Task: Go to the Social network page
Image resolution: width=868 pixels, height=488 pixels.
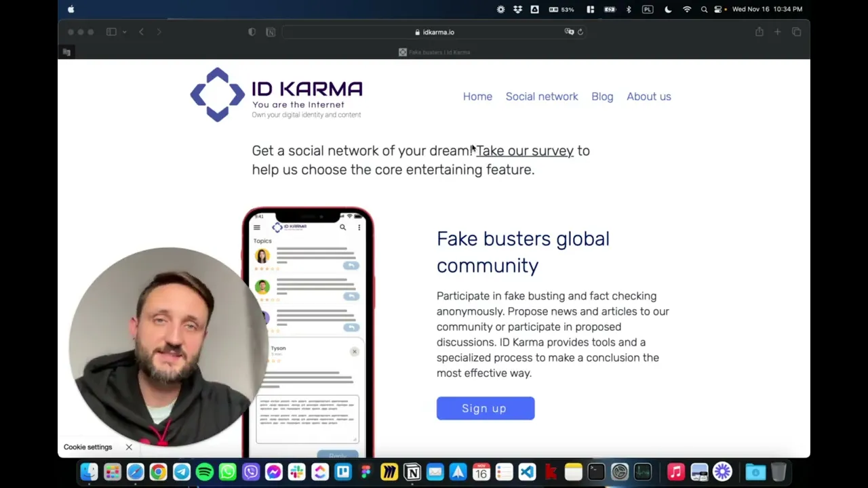Action: (542, 96)
